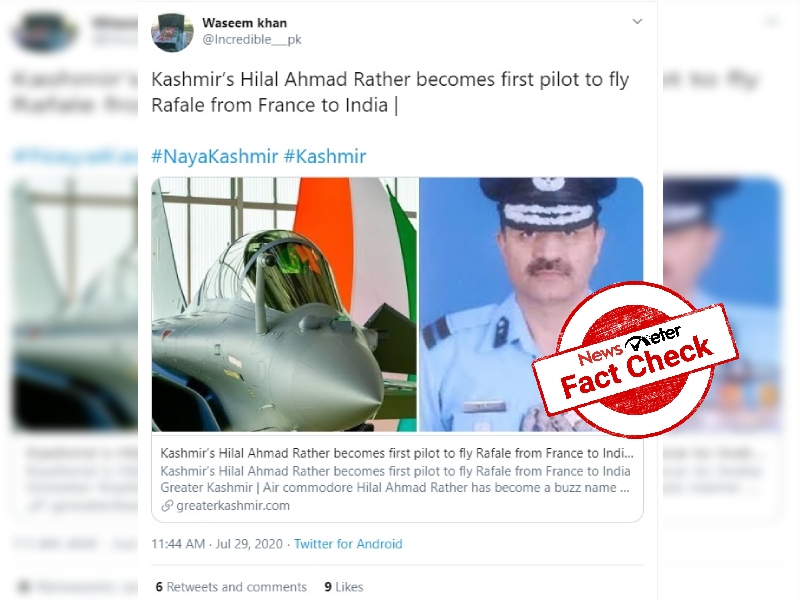
Task: Expand the tweet options chevron
Action: 637,21
